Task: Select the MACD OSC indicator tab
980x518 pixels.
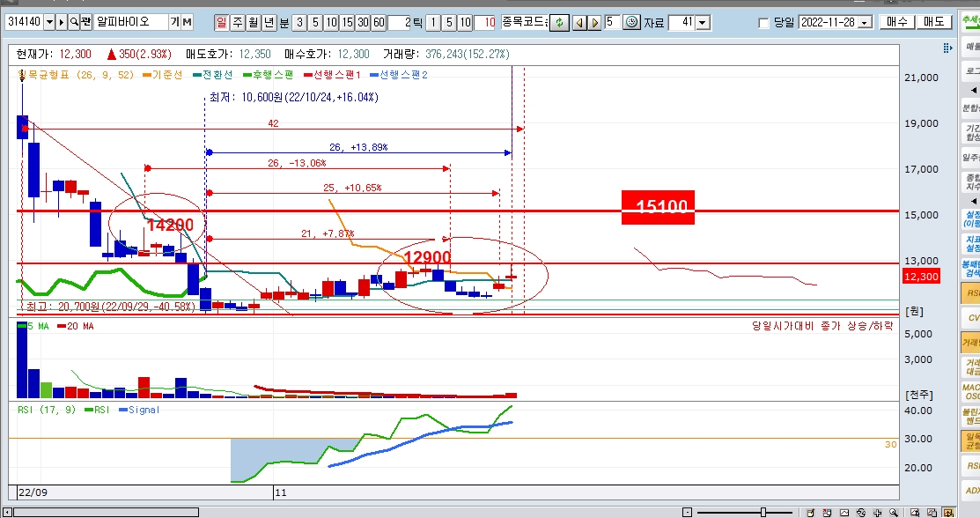Action: (970, 392)
